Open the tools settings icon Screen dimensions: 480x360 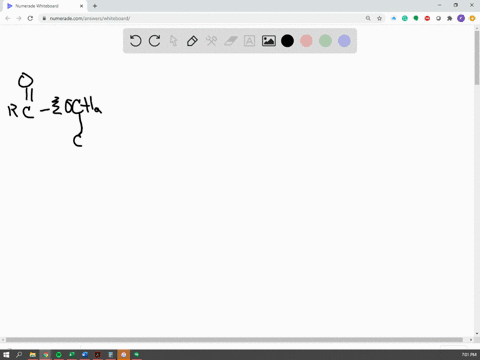[211, 41]
